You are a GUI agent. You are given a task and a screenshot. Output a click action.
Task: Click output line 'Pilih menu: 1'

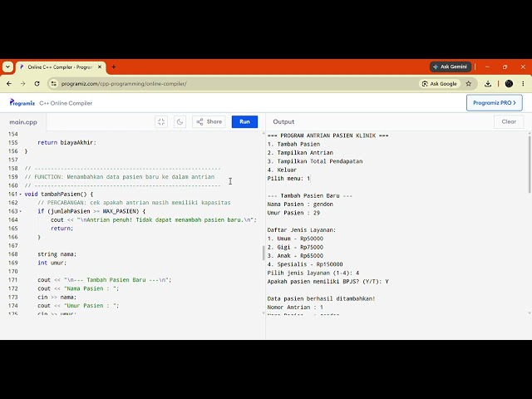(x=288, y=179)
